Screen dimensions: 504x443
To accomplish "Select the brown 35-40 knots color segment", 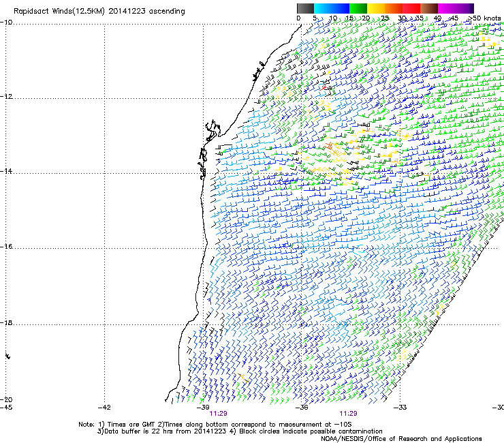I will click(429, 8).
